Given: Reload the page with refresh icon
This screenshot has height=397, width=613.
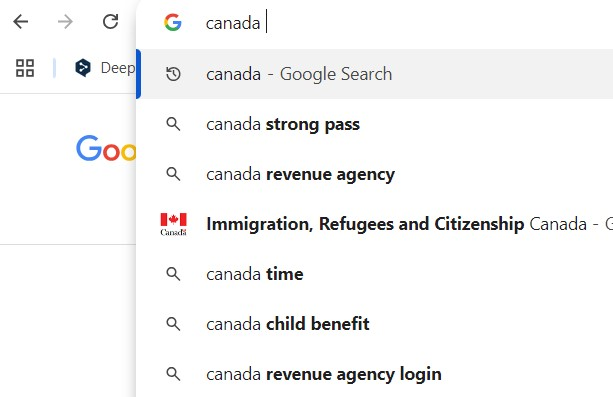Looking at the screenshot, I should coord(111,22).
